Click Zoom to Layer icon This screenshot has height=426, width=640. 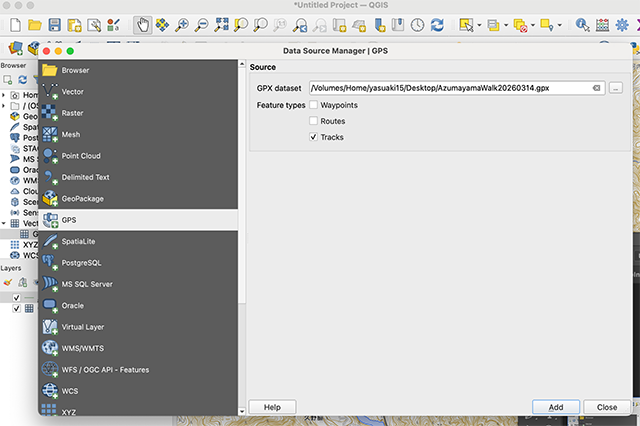(x=260, y=25)
